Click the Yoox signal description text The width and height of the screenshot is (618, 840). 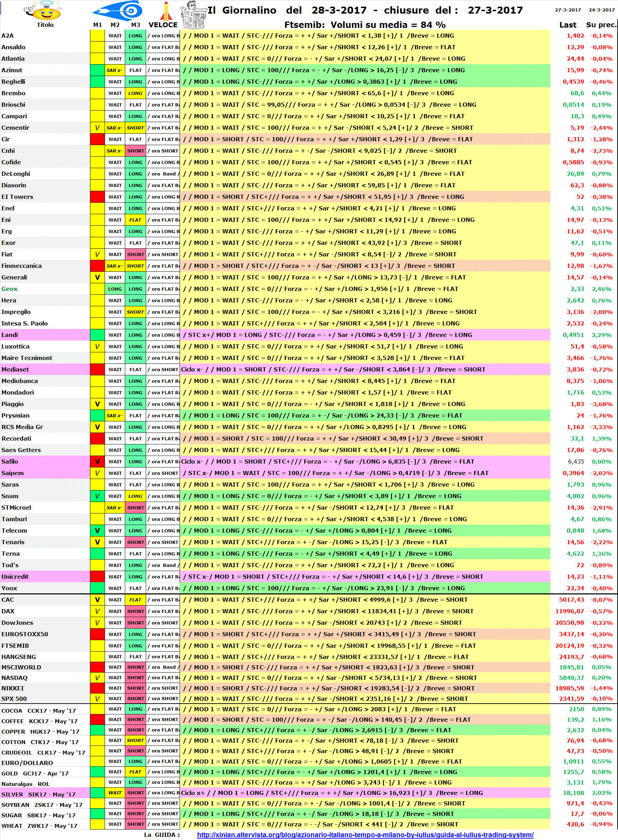(324, 588)
